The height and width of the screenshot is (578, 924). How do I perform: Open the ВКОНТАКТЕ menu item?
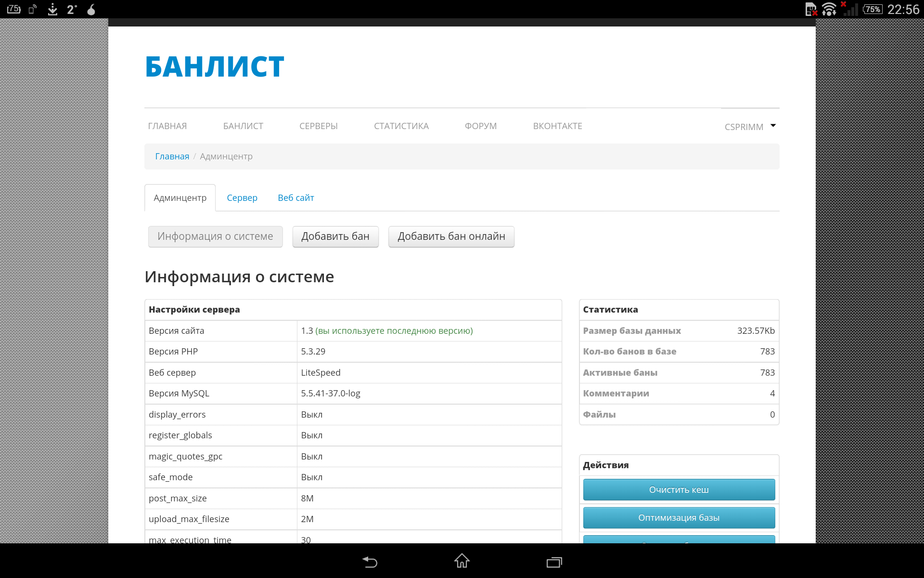pyautogui.click(x=558, y=126)
